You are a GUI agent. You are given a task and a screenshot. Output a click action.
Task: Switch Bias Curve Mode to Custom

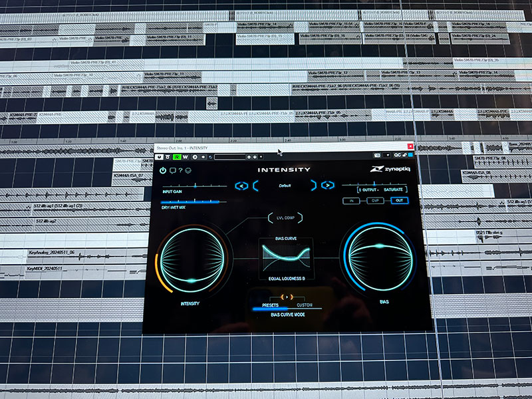[305, 305]
